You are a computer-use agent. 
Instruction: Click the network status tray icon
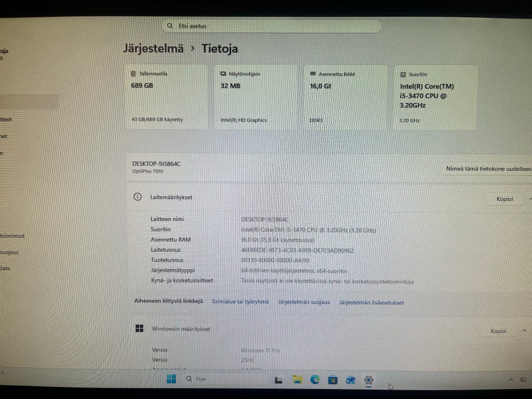(x=524, y=380)
